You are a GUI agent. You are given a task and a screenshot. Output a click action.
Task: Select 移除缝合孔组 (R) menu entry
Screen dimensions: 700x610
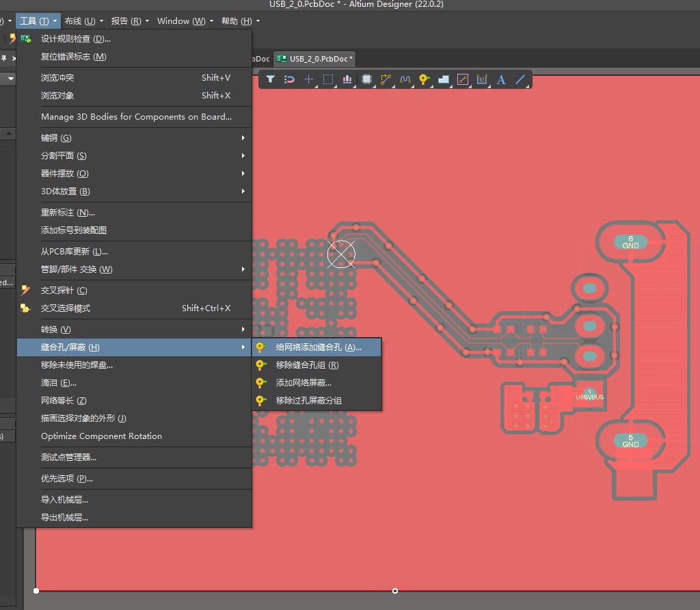pyautogui.click(x=307, y=365)
